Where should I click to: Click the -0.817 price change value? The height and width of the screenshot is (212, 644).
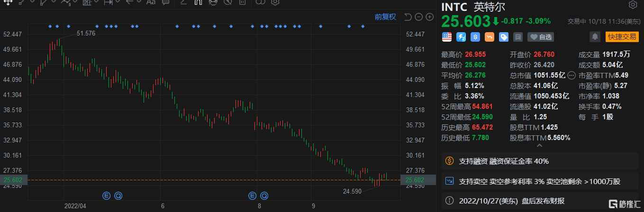(x=512, y=21)
